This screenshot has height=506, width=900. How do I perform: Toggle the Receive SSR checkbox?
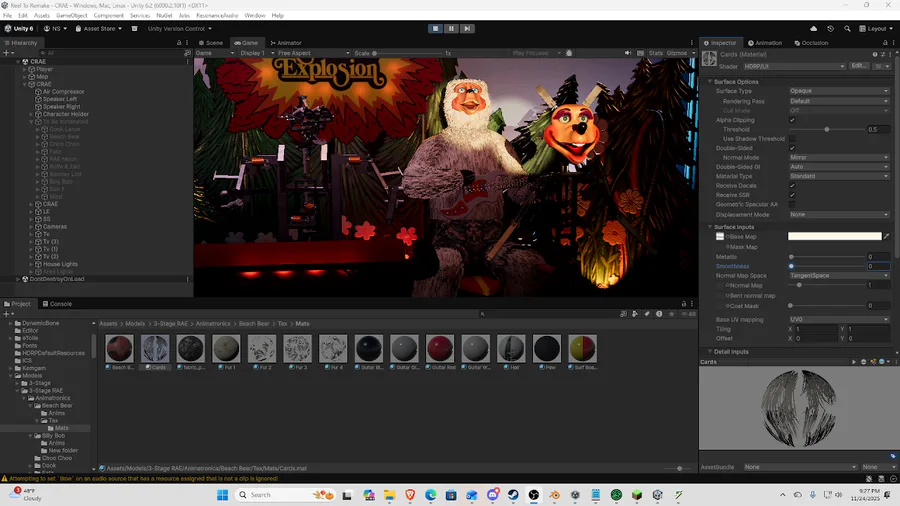[792, 195]
